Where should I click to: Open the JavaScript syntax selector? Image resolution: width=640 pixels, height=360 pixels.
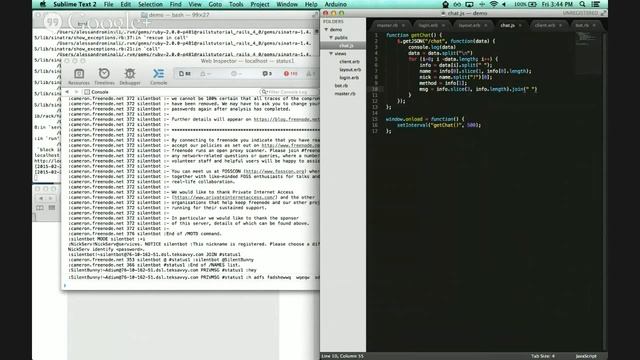click(586, 356)
